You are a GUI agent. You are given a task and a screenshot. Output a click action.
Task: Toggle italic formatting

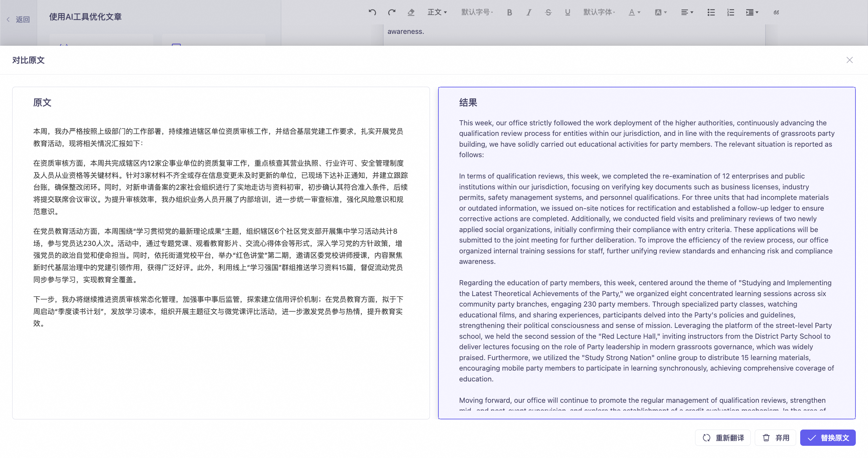529,13
